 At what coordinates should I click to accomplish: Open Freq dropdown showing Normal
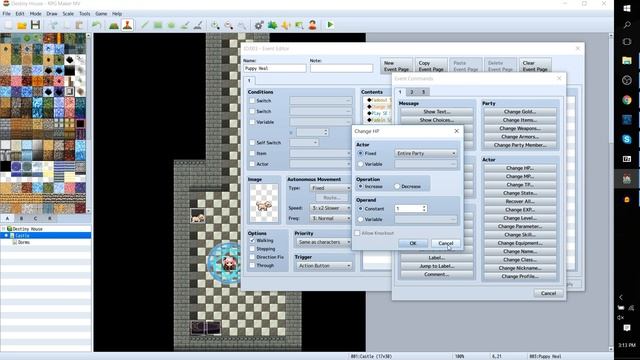point(331,218)
